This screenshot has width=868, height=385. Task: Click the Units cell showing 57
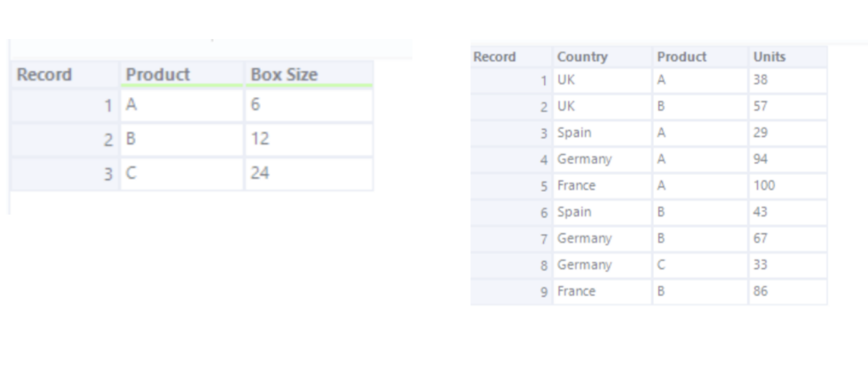(x=788, y=106)
